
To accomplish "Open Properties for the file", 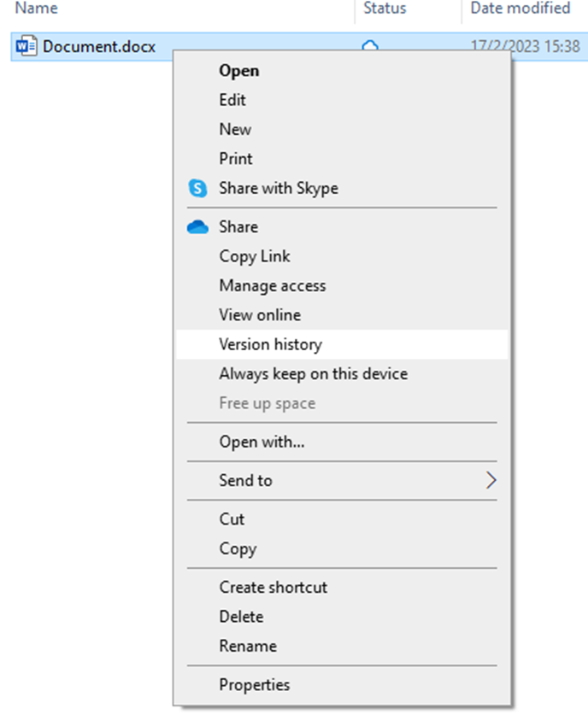I will tap(254, 685).
